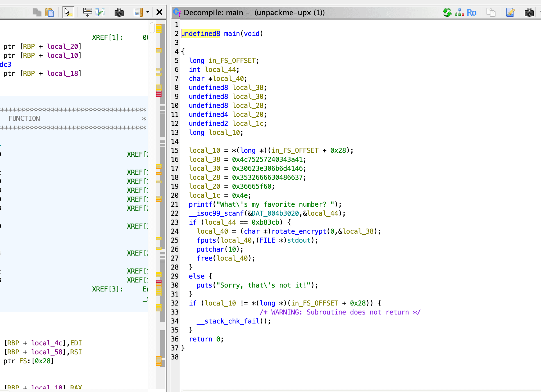
Task: Click the listing vertical scrollbar thumb
Action: 152,28
